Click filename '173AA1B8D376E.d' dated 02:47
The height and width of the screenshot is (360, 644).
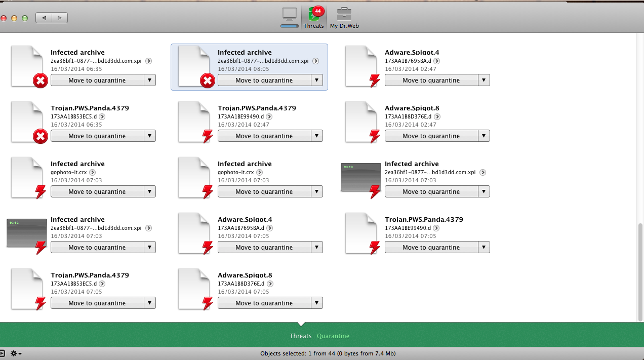click(408, 116)
